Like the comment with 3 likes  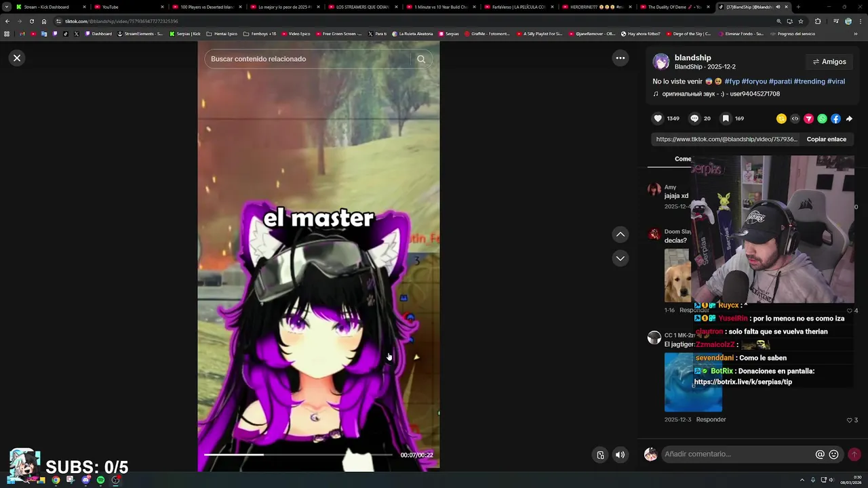pyautogui.click(x=849, y=420)
